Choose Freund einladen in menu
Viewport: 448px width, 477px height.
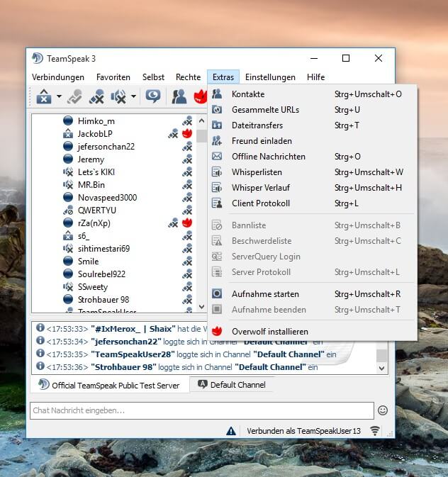coord(313,141)
